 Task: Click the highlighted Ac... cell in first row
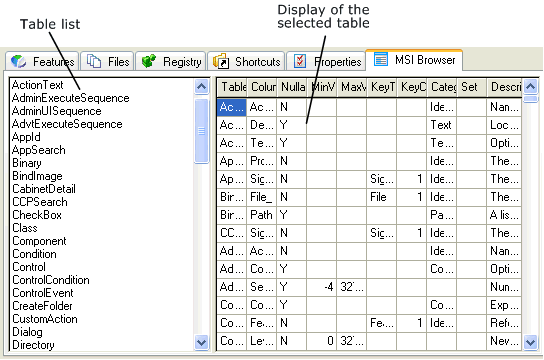point(232,107)
